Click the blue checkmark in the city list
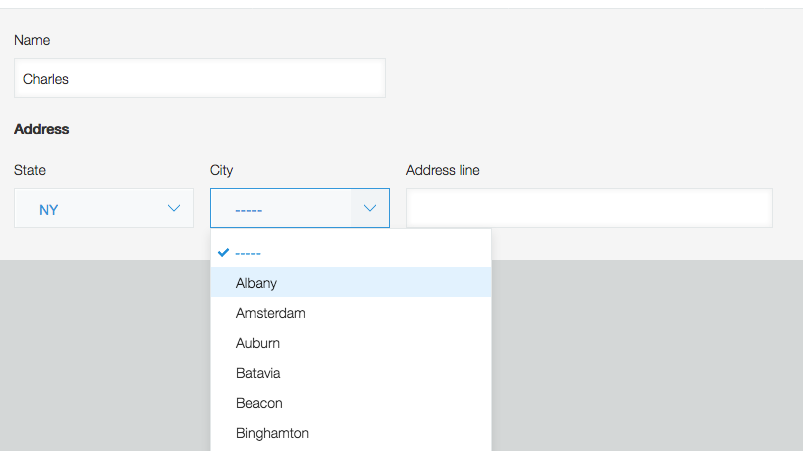Image resolution: width=803 pixels, height=451 pixels. pos(223,253)
